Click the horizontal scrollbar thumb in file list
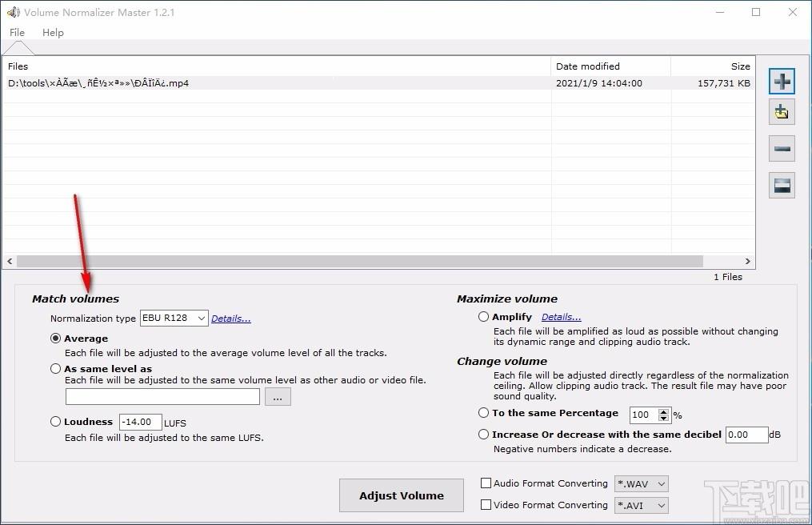 point(359,261)
